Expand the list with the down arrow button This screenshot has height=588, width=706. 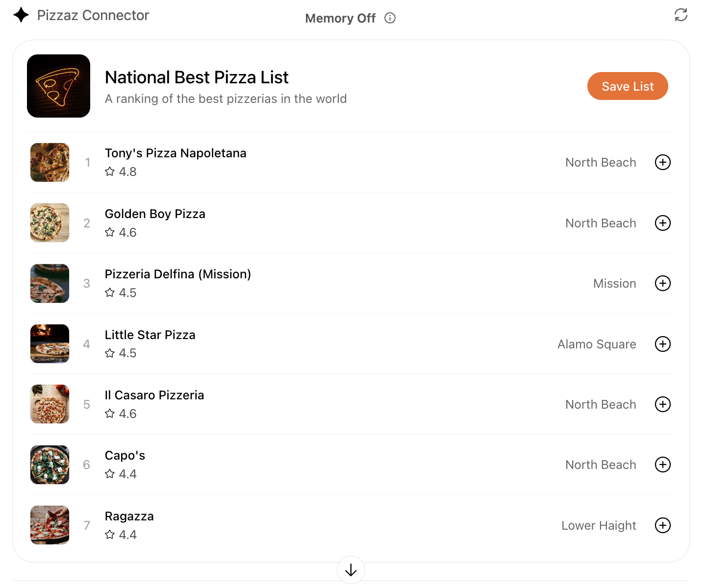point(351,570)
